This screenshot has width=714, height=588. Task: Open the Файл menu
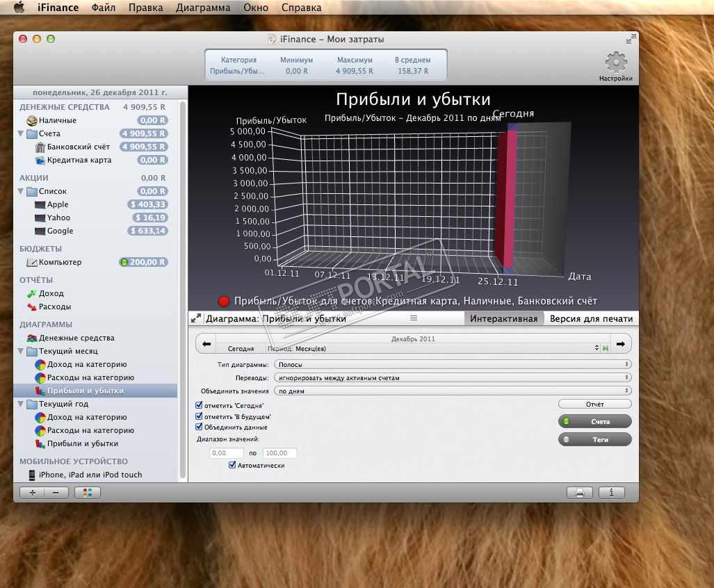[x=104, y=8]
